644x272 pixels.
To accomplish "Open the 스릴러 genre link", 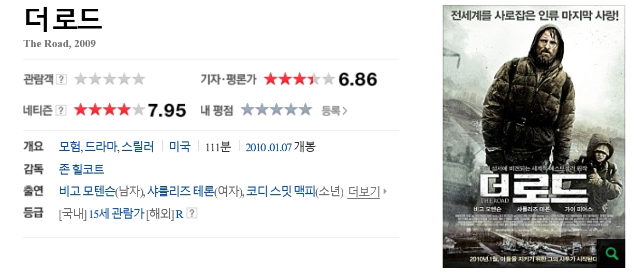I will pyautogui.click(x=137, y=147).
